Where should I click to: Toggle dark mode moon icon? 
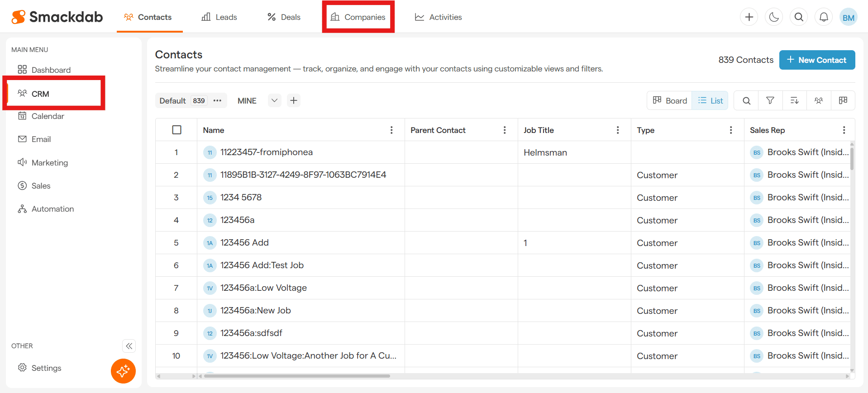click(774, 17)
